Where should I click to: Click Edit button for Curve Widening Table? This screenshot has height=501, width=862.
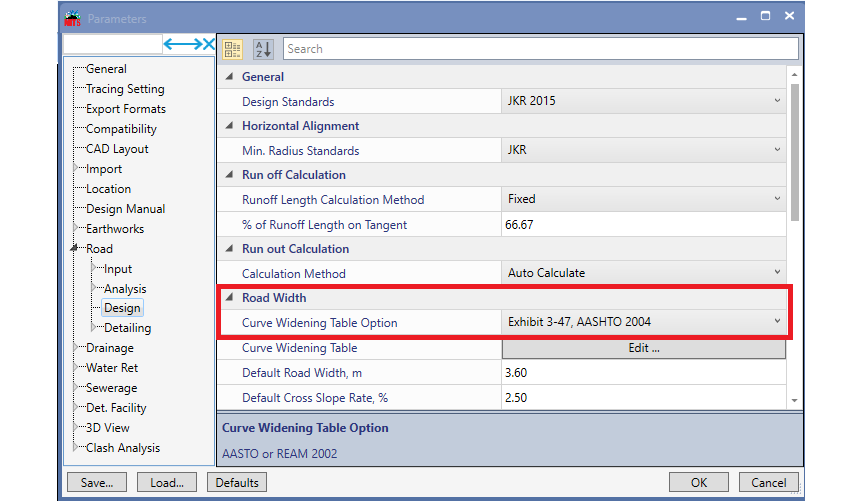[x=644, y=348]
